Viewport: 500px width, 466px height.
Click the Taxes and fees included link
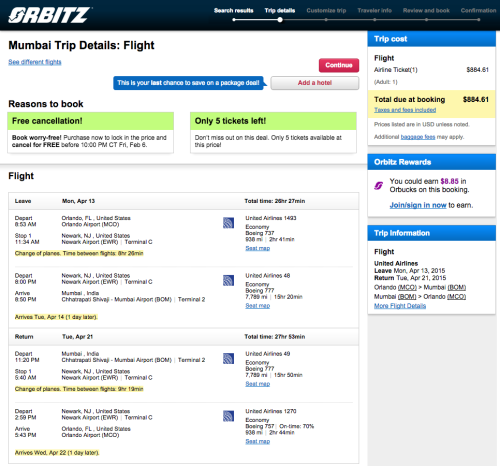coord(405,110)
